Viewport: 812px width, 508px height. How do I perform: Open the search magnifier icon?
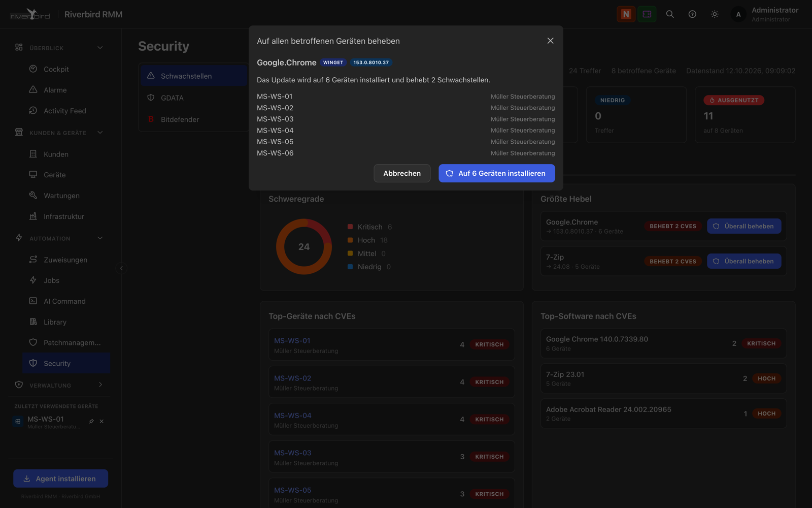tap(670, 14)
